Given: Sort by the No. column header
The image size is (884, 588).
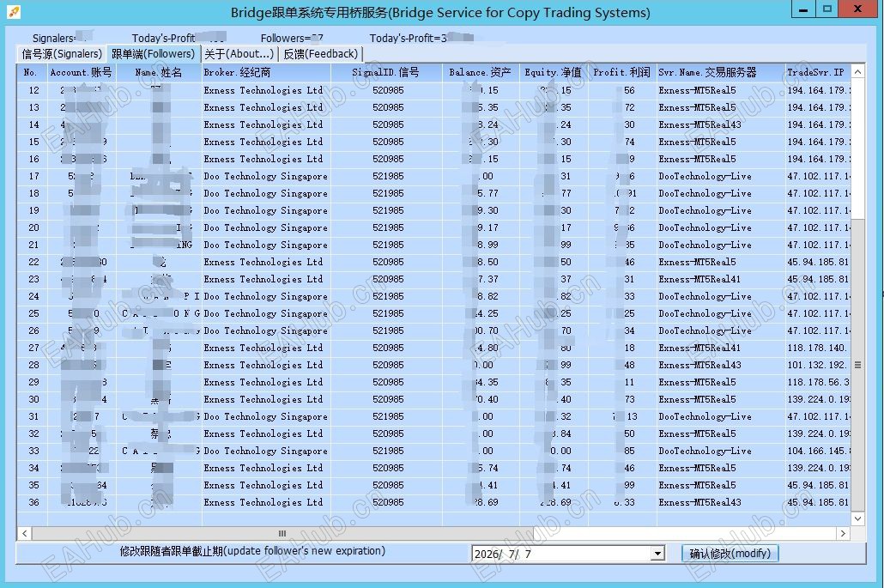Looking at the screenshot, I should pos(32,72).
